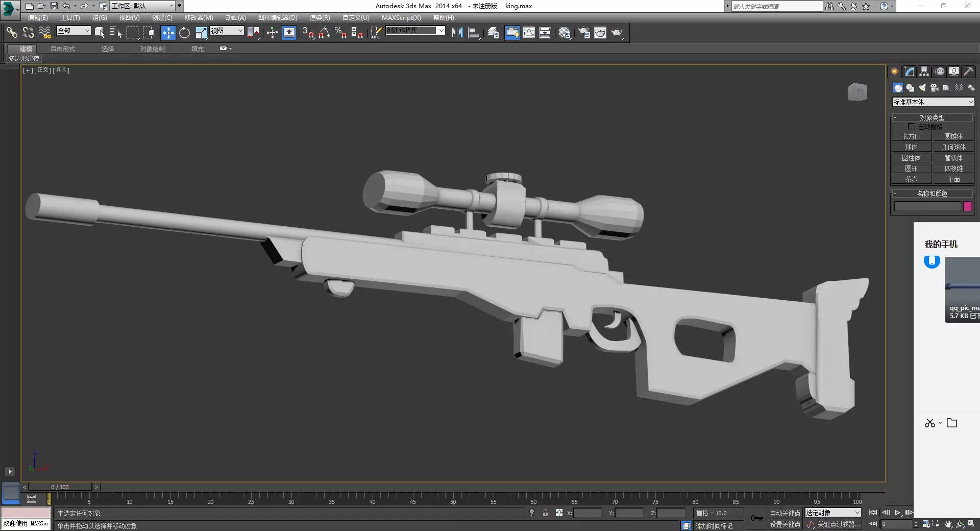Toggle keyboard shortcut override button
This screenshot has height=531, width=980.
point(289,33)
